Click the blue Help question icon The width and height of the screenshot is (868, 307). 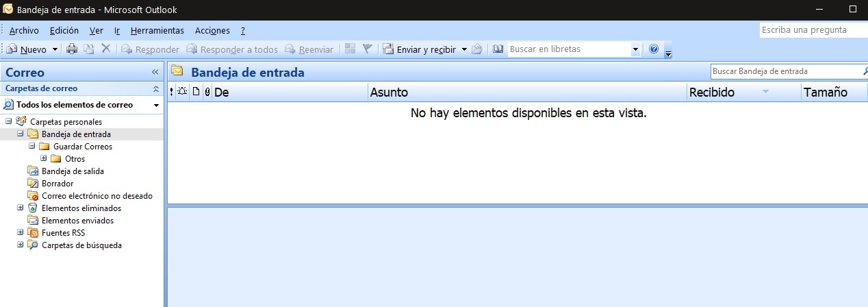point(654,49)
